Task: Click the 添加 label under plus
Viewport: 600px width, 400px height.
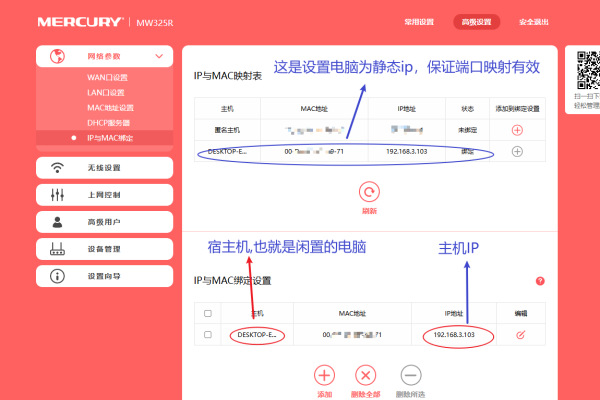Action: pyautogui.click(x=324, y=394)
